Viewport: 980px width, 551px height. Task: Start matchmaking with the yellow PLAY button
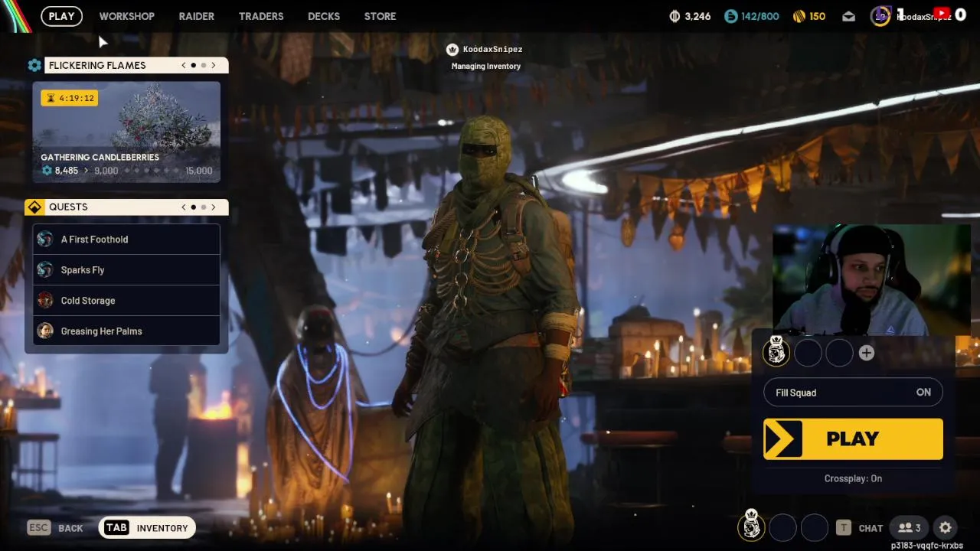click(x=853, y=439)
